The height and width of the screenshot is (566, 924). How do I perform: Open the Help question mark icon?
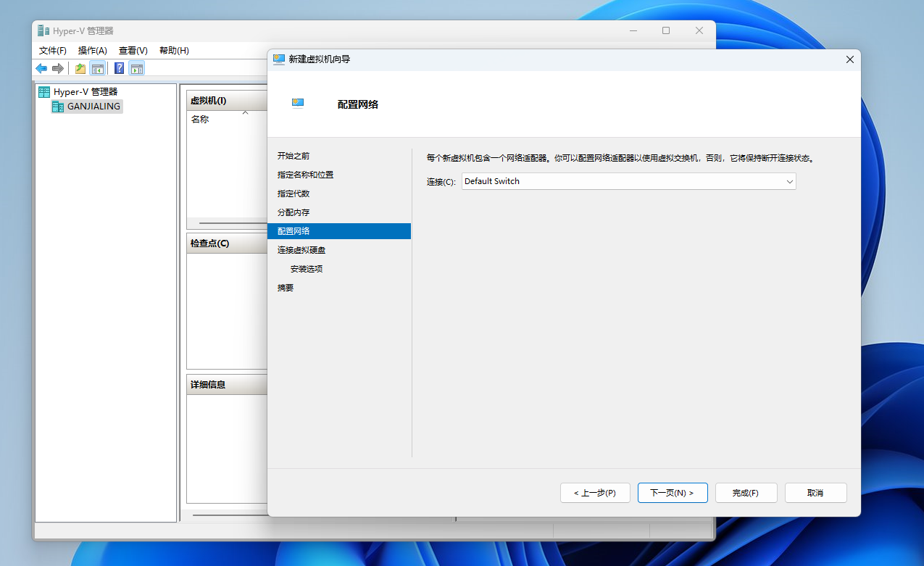pos(120,68)
